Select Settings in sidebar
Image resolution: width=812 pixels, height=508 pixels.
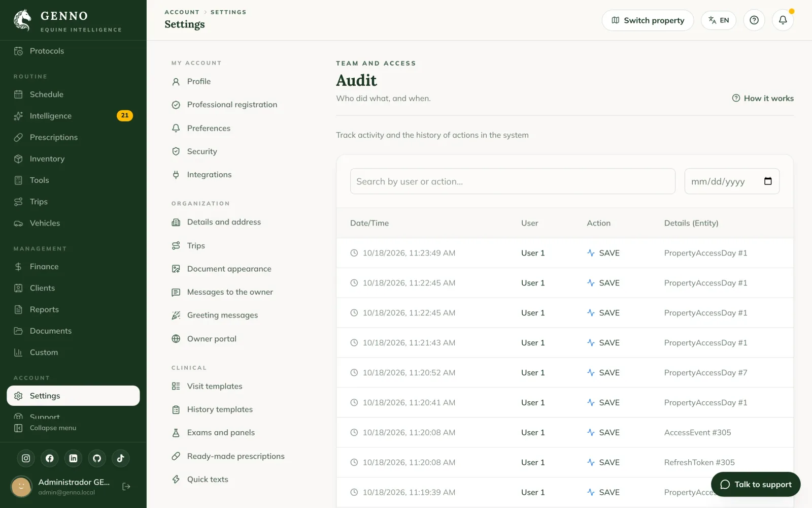pyautogui.click(x=73, y=396)
